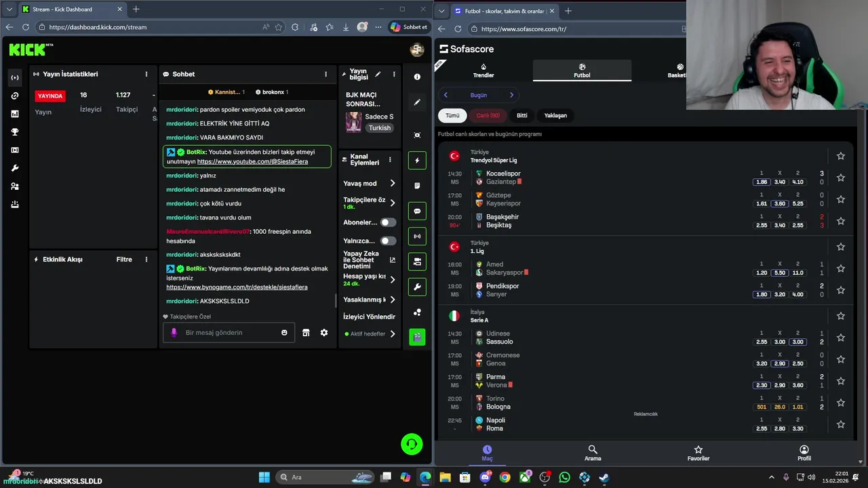Click the Sofascore logo
Image resolution: width=868 pixels, height=488 pixels.
[x=467, y=49]
